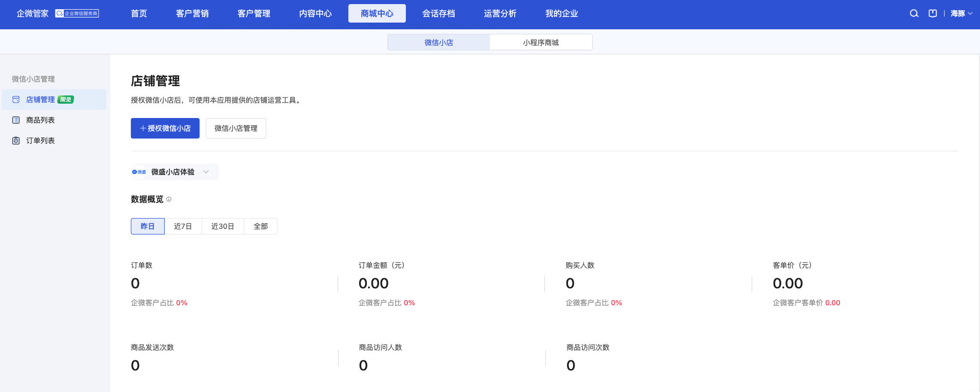This screenshot has height=392, width=980.
Task: Click the 商品发送次数 metric label
Action: pos(152,347)
